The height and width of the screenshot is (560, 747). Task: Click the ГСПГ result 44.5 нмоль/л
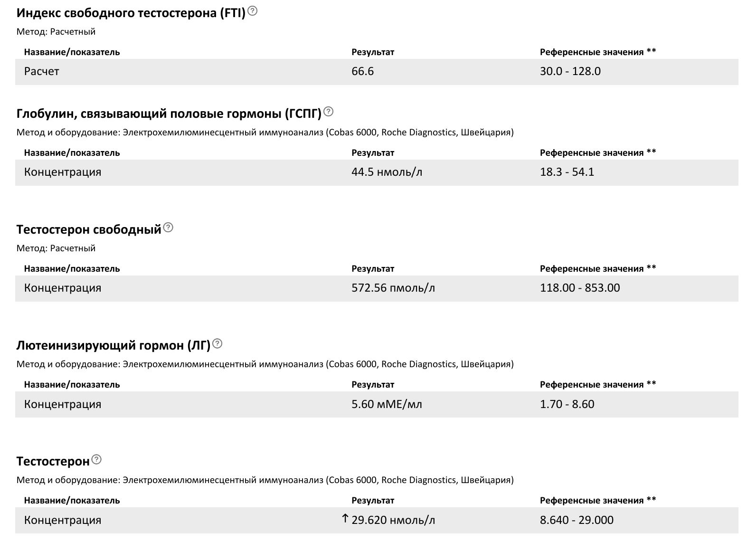point(387,172)
